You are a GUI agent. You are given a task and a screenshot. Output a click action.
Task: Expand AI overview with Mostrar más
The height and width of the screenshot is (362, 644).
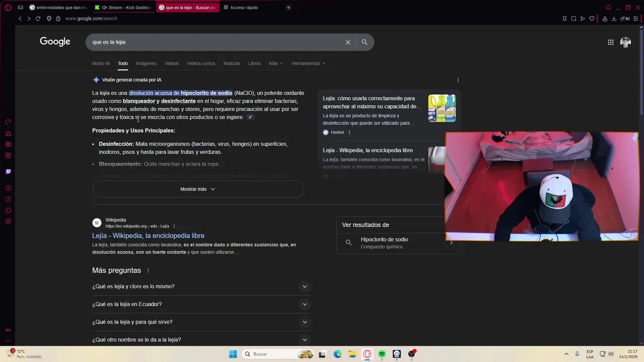[198, 189]
